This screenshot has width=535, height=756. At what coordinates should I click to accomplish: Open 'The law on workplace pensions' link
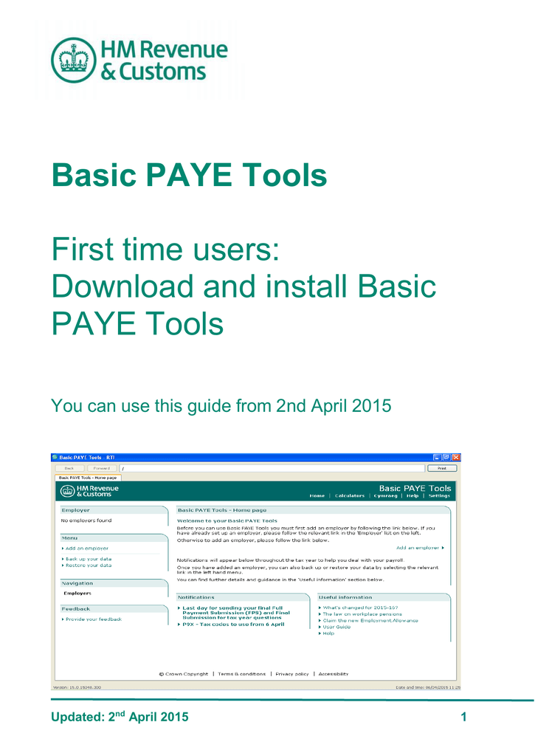point(362,614)
